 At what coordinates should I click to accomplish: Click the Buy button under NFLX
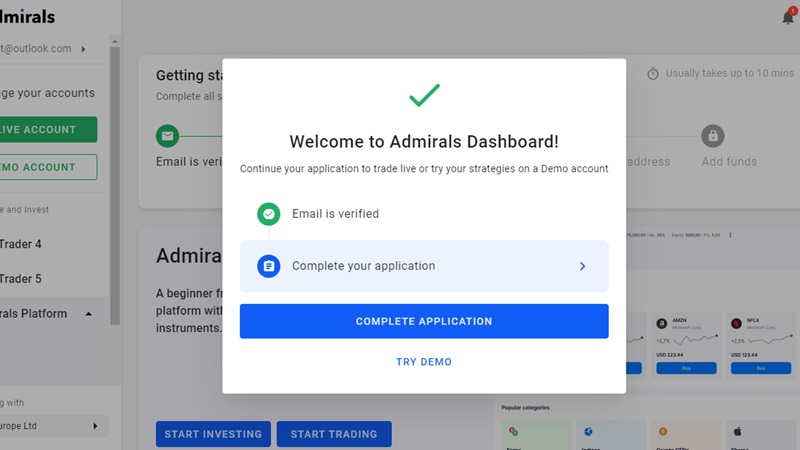(x=761, y=368)
